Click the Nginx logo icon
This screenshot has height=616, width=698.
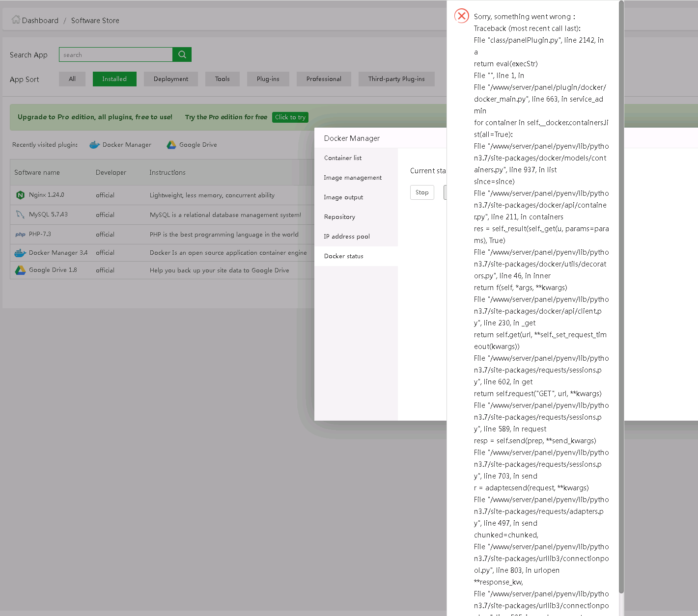tap(20, 195)
